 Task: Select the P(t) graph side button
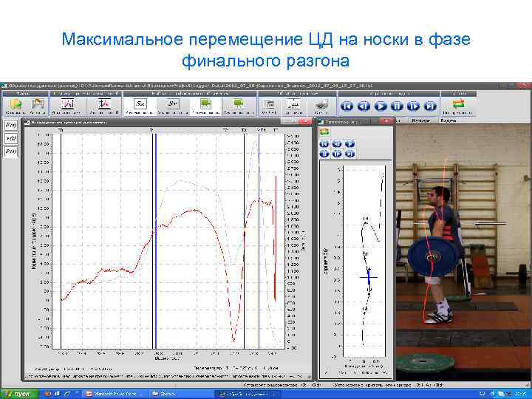point(10,151)
